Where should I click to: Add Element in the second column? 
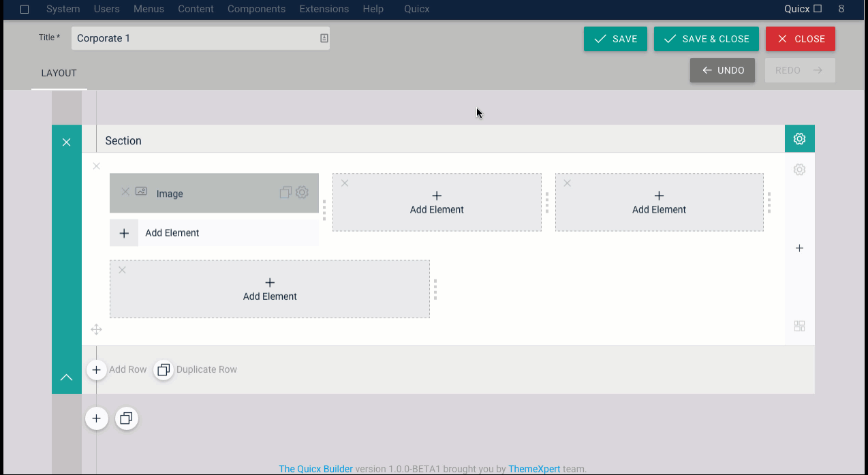437,202
